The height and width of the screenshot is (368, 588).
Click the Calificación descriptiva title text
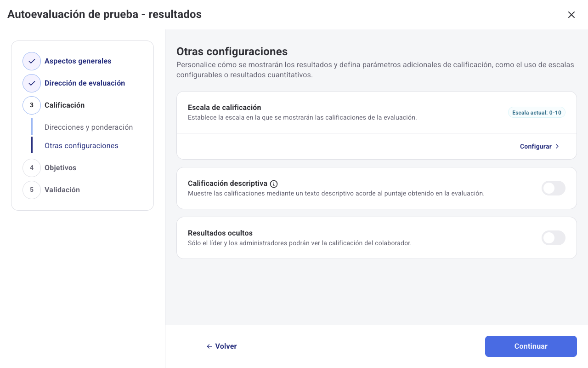coord(227,184)
